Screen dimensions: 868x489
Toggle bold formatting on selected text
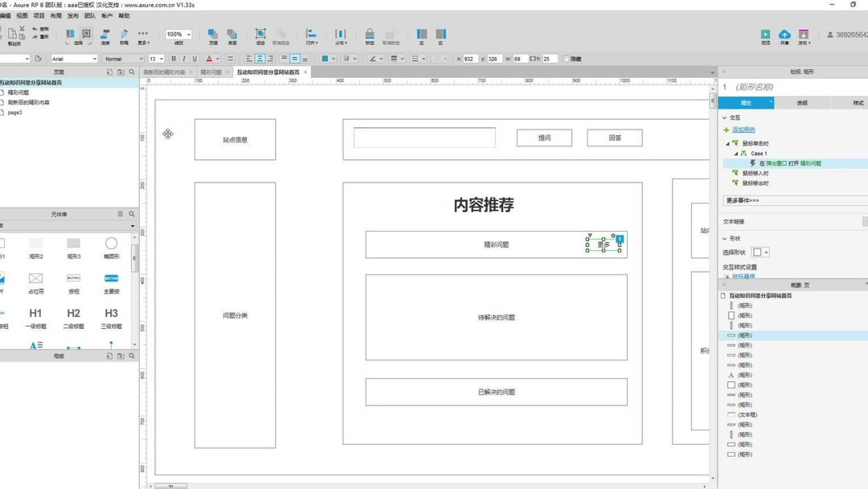coord(173,58)
